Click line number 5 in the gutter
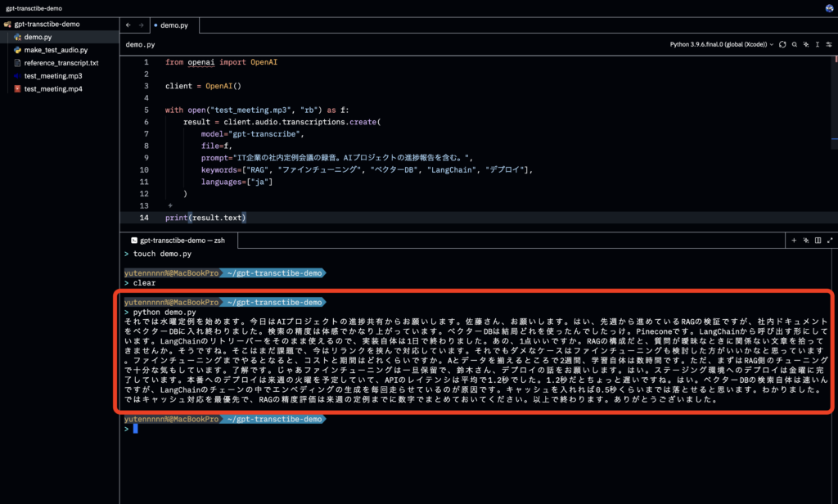 tap(146, 110)
